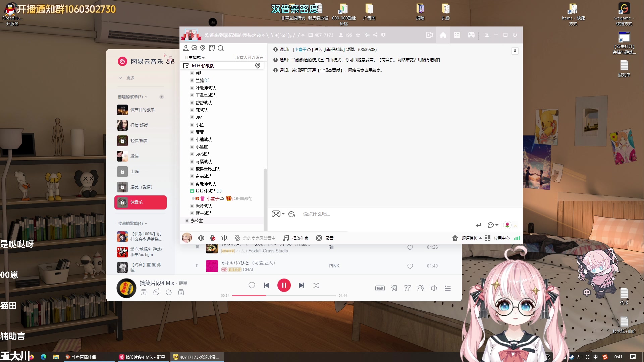Open the play queue list icon
The width and height of the screenshot is (644, 362).
click(x=447, y=288)
